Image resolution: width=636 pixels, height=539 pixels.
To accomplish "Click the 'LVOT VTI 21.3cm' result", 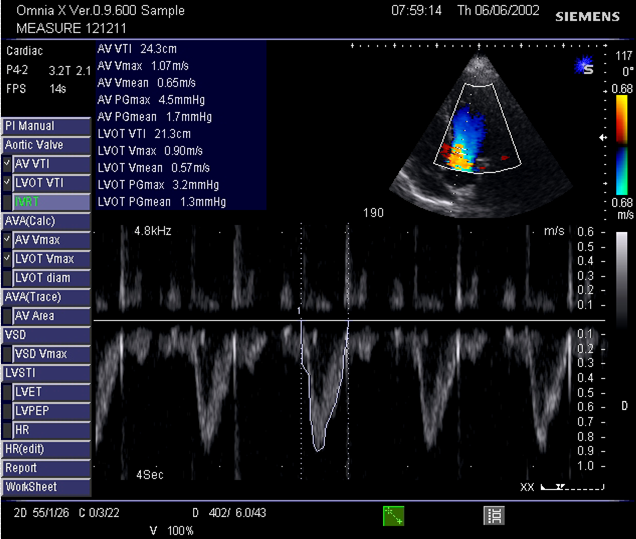I will (x=144, y=134).
